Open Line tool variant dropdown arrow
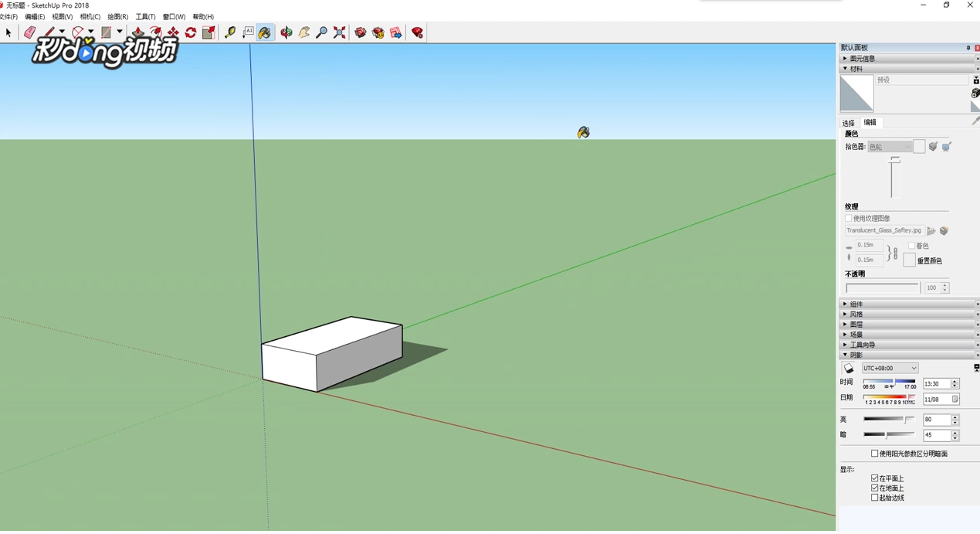The image size is (980, 534). 62,32
